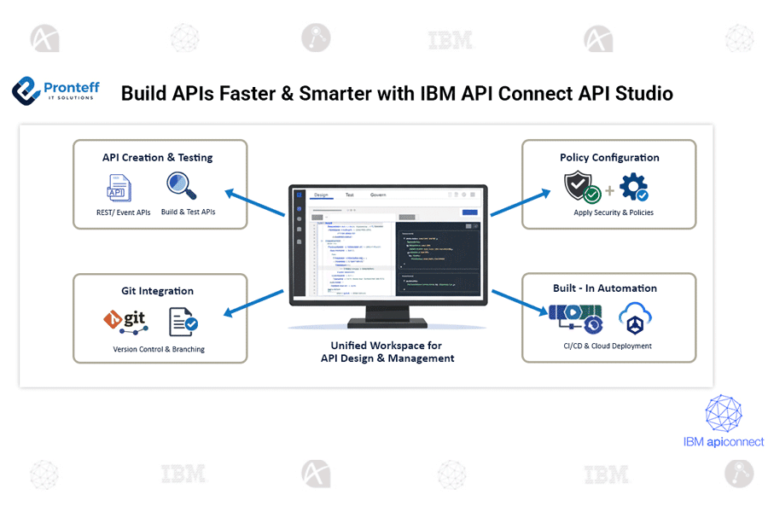Click the blue button in the monitor screen
Screen dimensions: 768x512
tap(470, 212)
